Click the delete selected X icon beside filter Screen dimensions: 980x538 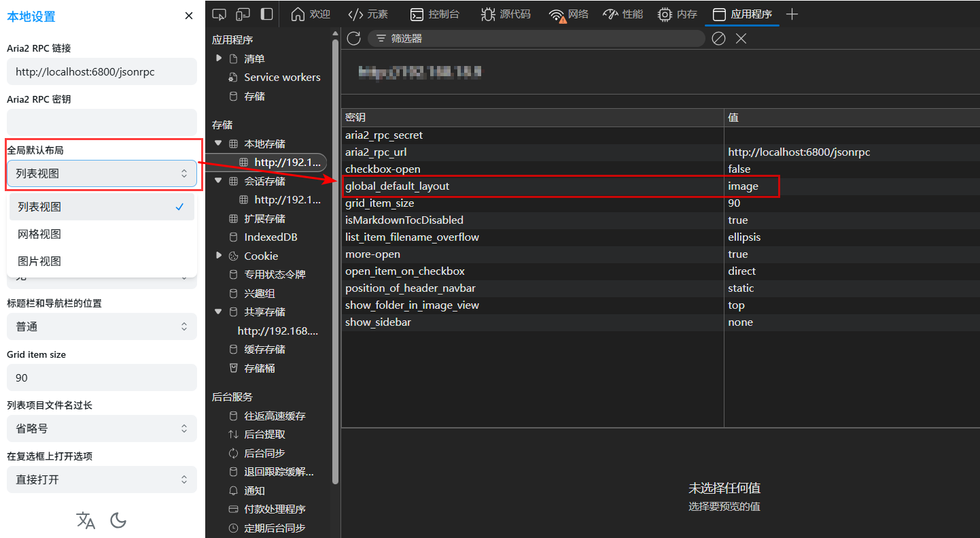[x=741, y=39]
